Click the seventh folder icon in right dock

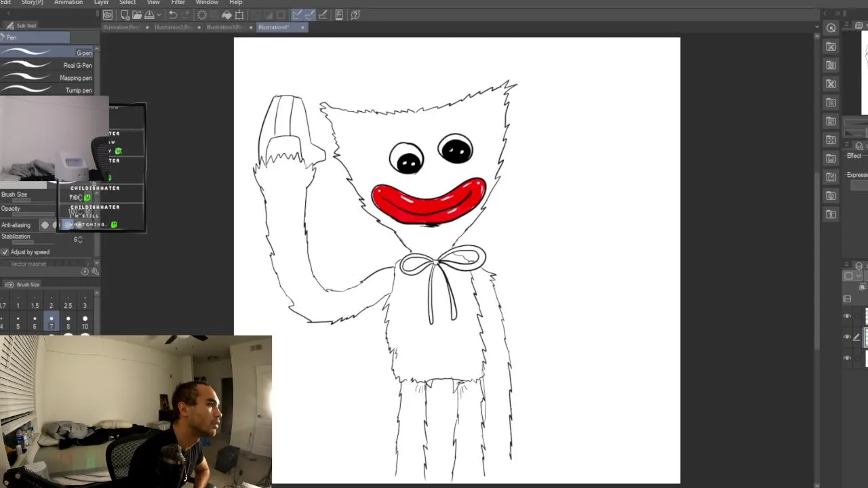point(831,140)
